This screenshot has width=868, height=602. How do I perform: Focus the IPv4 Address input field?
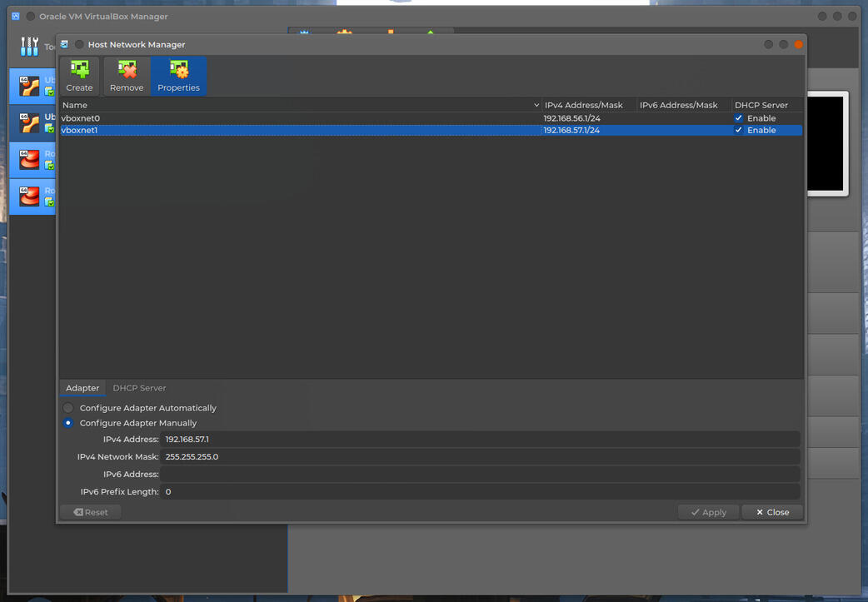click(480, 440)
